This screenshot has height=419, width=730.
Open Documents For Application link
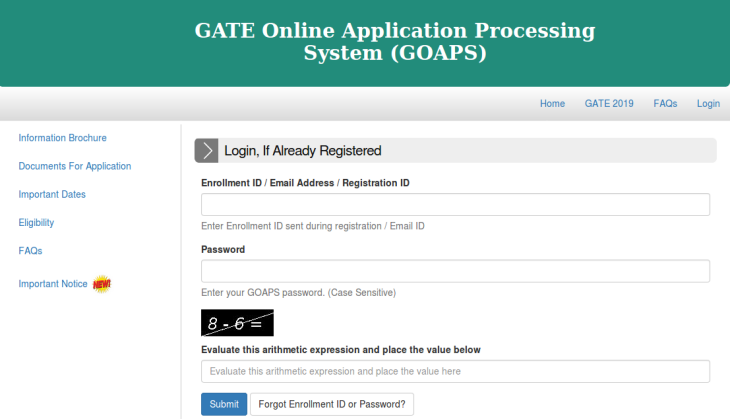click(75, 166)
